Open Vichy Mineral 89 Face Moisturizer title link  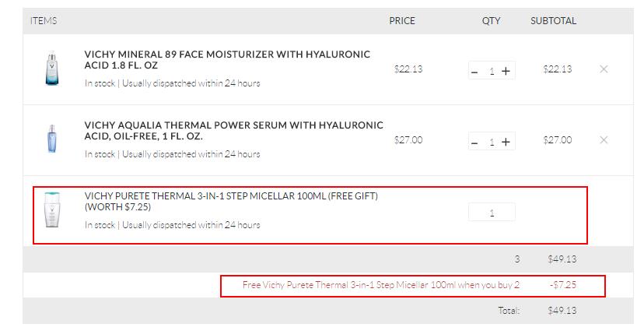227,59
